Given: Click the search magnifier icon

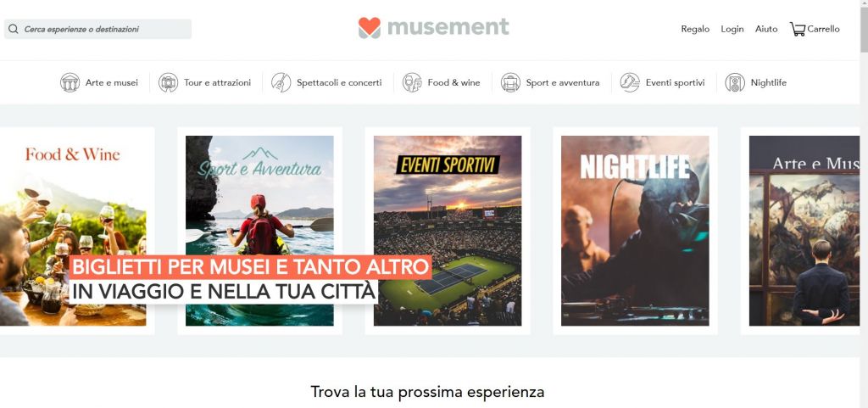Looking at the screenshot, I should [14, 29].
